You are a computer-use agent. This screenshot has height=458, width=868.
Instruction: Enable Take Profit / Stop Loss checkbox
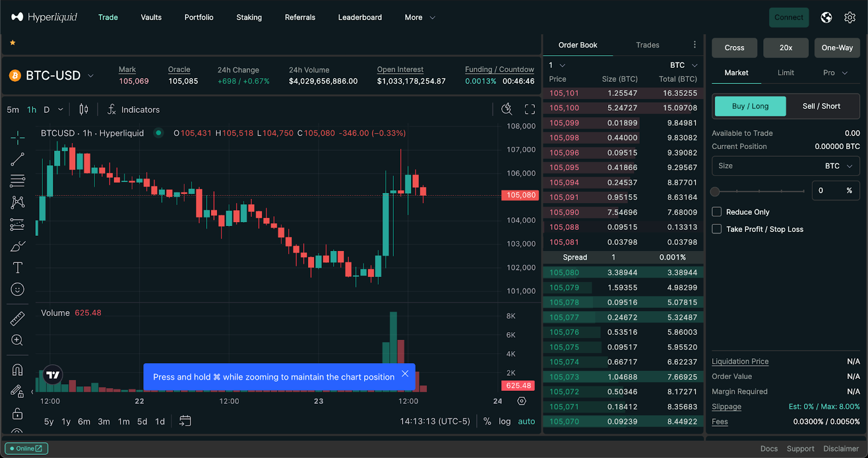[717, 229]
